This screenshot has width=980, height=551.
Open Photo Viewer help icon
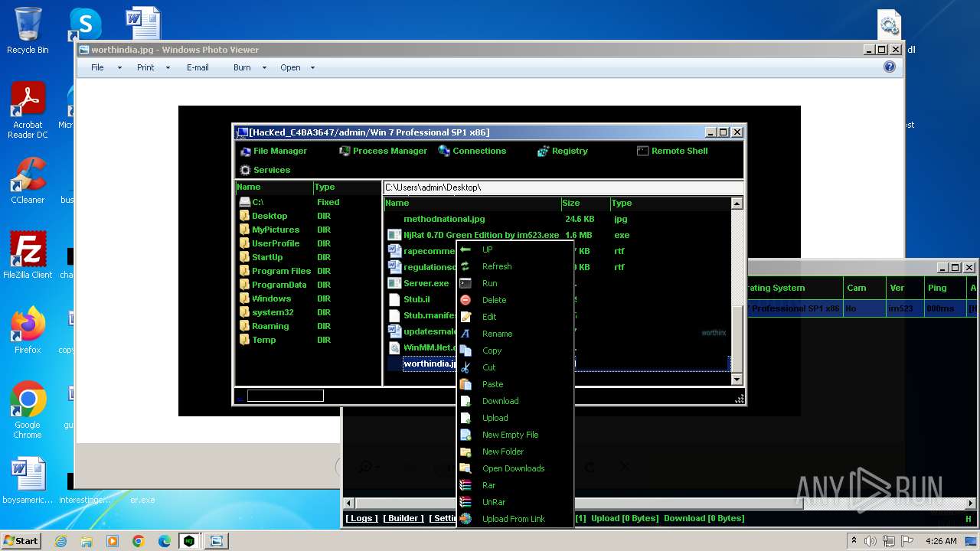coord(889,67)
